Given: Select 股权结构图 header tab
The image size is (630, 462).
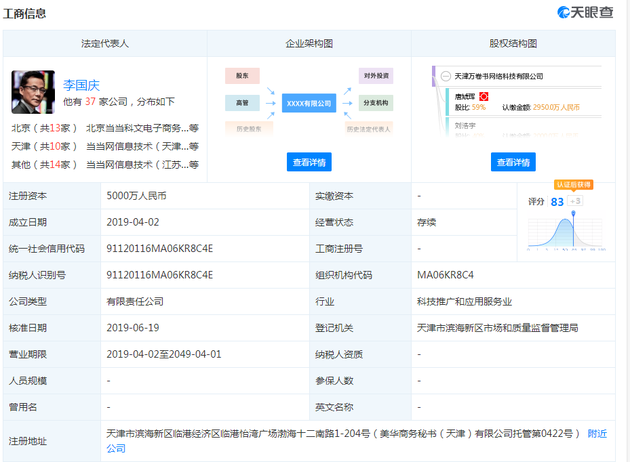Looking at the screenshot, I should point(513,43).
